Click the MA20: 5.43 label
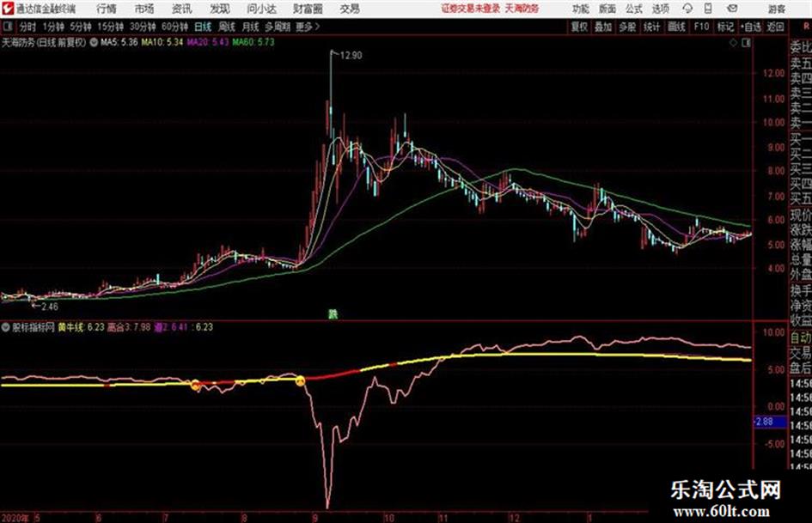812x523 pixels. (208, 42)
